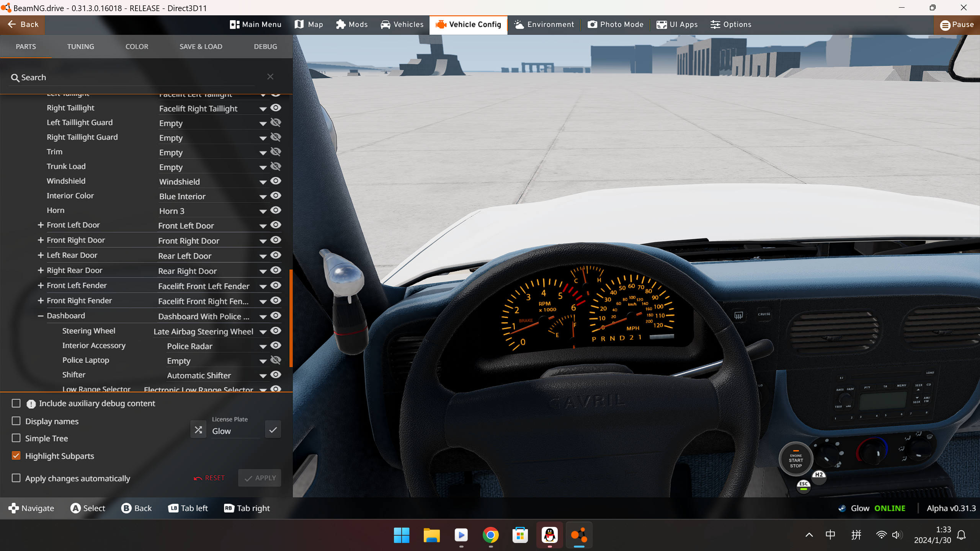This screenshot has height=551, width=980.
Task: Open the Environment settings
Action: (544, 24)
